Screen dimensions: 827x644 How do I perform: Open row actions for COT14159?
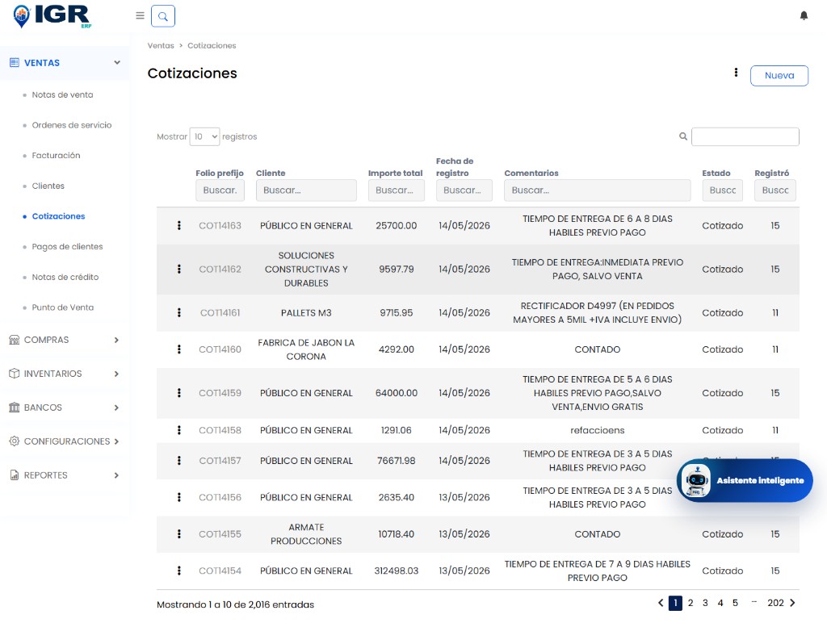click(179, 393)
